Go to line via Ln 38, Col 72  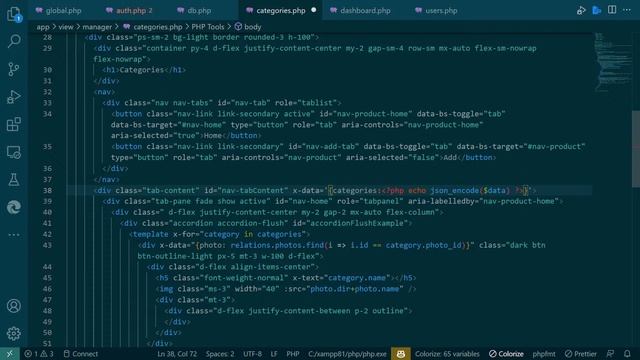click(177, 354)
